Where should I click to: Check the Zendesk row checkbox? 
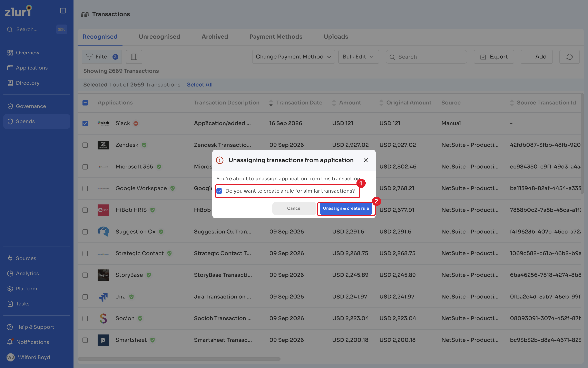tap(85, 145)
